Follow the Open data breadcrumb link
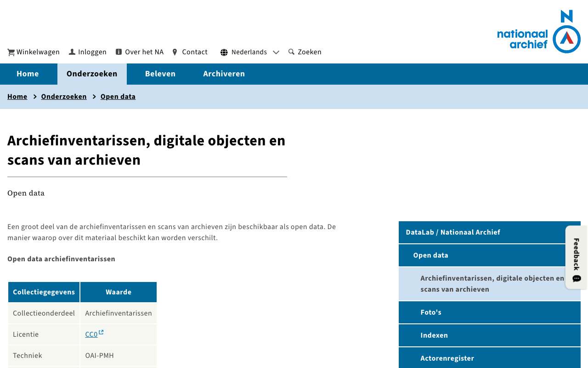This screenshot has width=588, height=368. point(118,97)
